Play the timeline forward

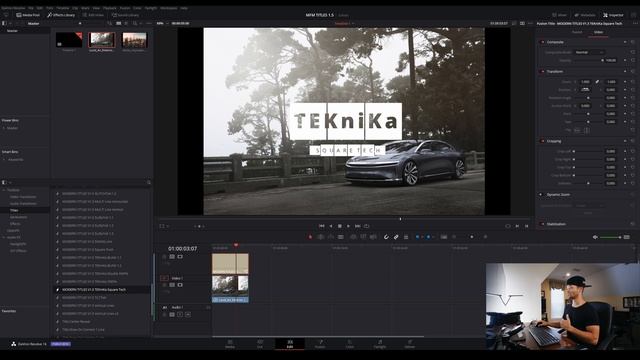(x=348, y=226)
